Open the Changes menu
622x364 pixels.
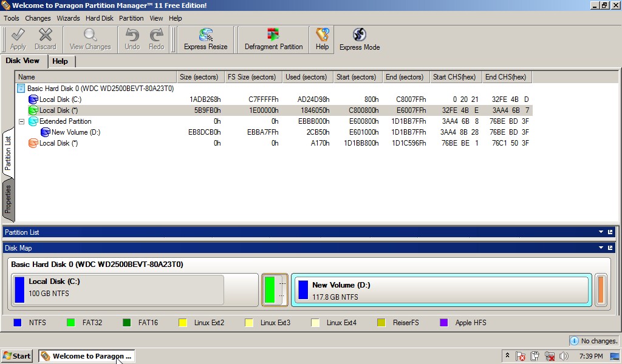coord(38,18)
